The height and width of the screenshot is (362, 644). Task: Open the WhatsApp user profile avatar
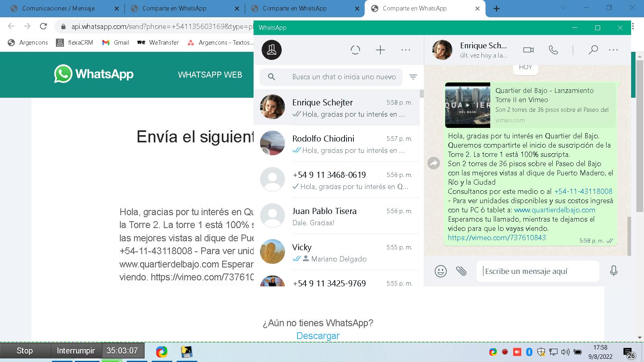(x=272, y=50)
